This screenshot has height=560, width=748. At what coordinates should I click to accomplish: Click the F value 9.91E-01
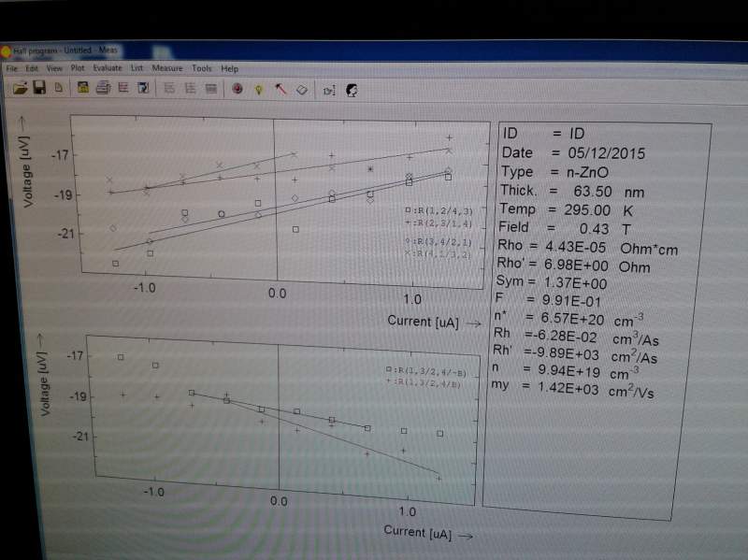[571, 301]
